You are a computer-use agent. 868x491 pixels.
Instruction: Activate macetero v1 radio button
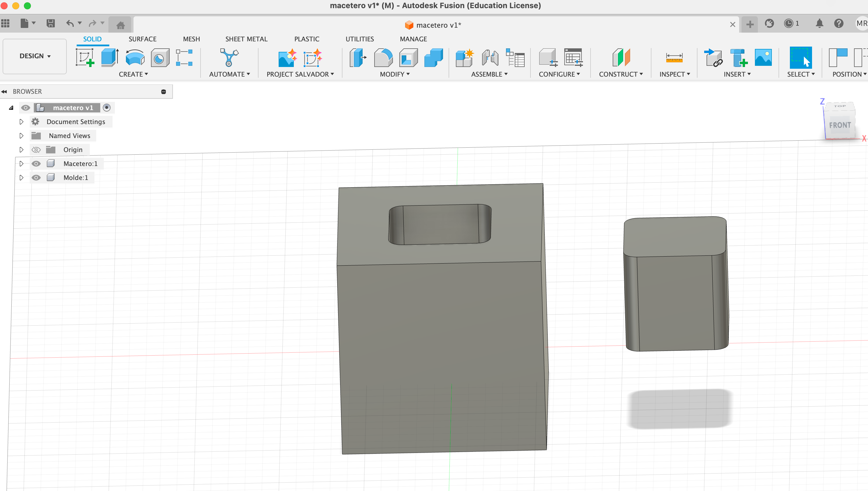(107, 108)
